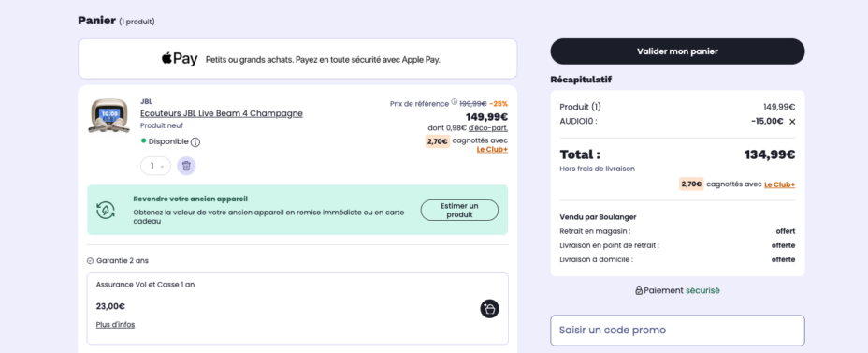Open Le Club+ link under the product price
Viewport: 868px width, 353px height.
click(492, 150)
